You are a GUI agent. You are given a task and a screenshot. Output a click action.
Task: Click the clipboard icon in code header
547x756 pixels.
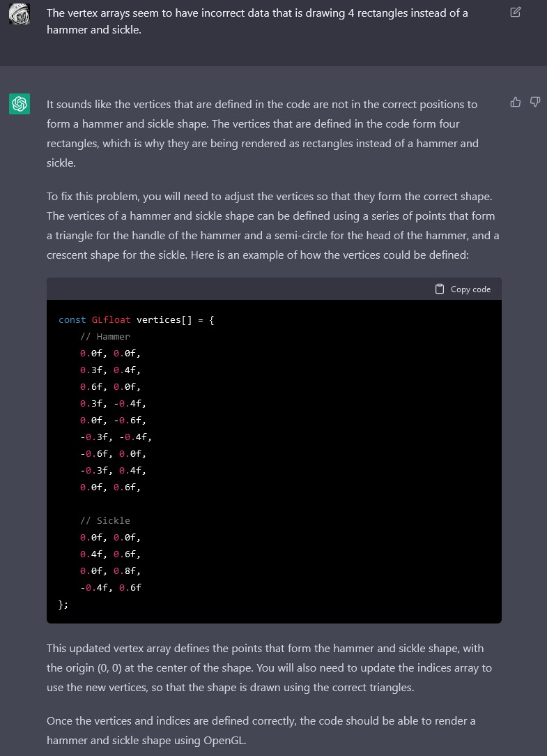coord(440,289)
